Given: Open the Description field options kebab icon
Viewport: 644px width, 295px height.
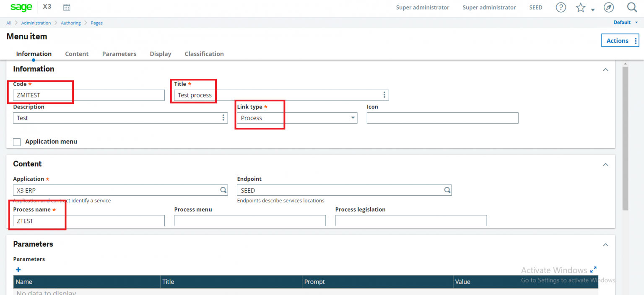Looking at the screenshot, I should [x=223, y=118].
